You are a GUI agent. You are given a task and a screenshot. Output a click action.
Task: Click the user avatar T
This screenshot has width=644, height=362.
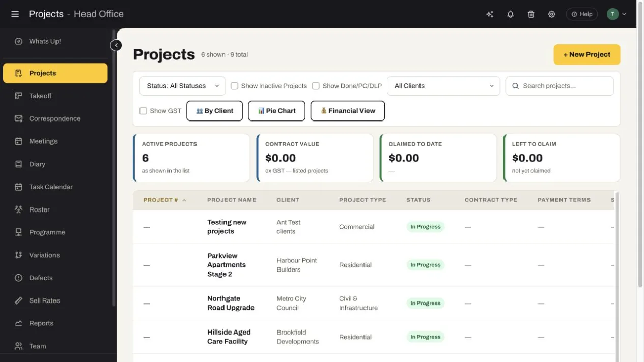click(x=612, y=14)
